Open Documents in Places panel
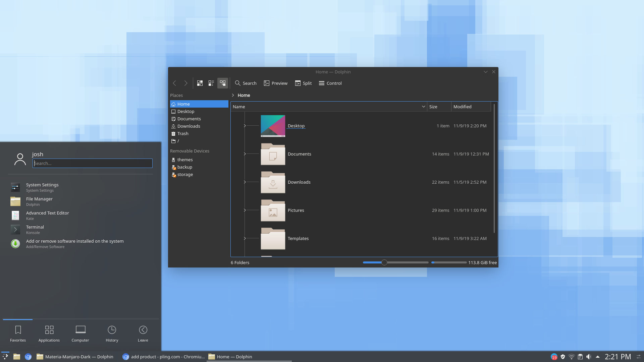The height and width of the screenshot is (362, 644). 199,119
